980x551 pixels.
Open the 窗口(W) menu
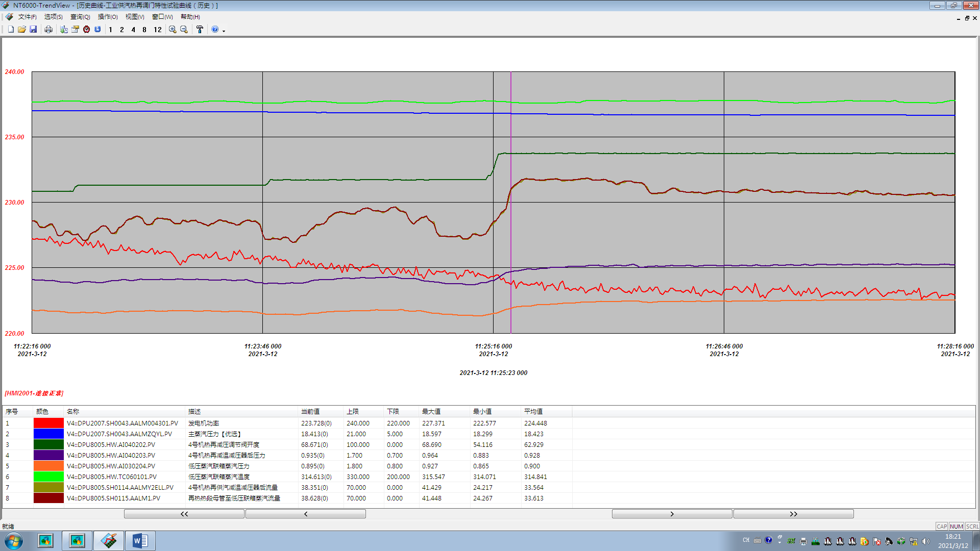(162, 17)
